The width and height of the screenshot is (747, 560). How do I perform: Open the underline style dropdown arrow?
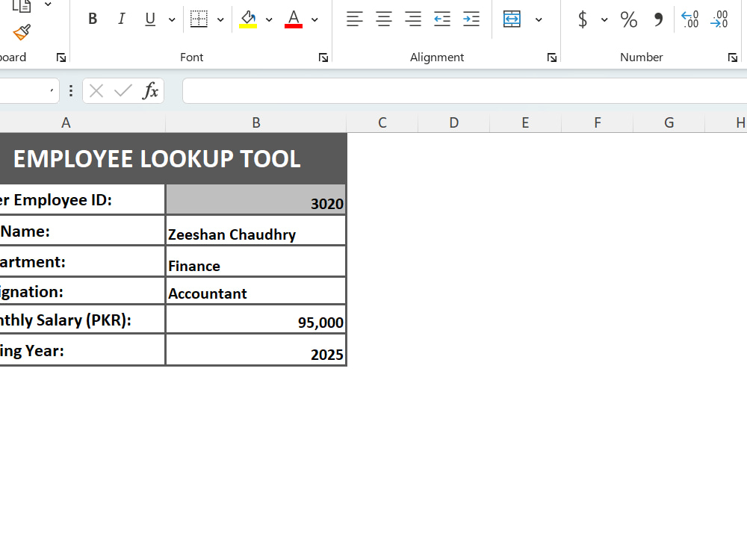172,19
